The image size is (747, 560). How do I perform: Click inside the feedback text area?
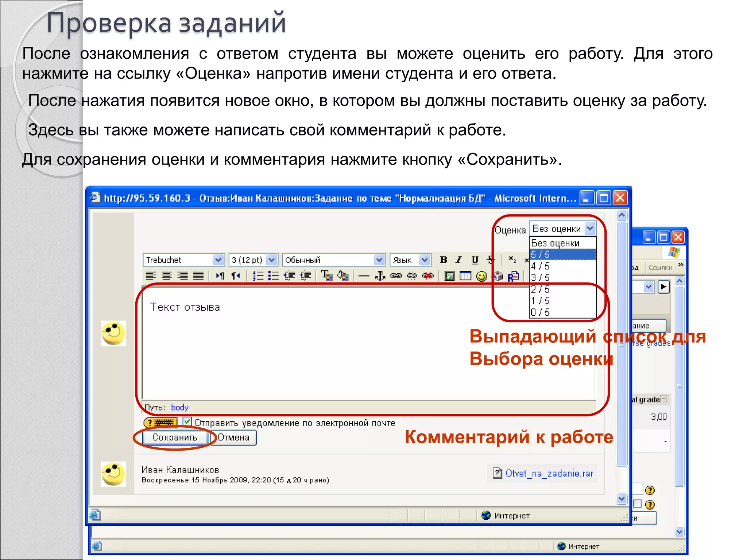pos(368,343)
